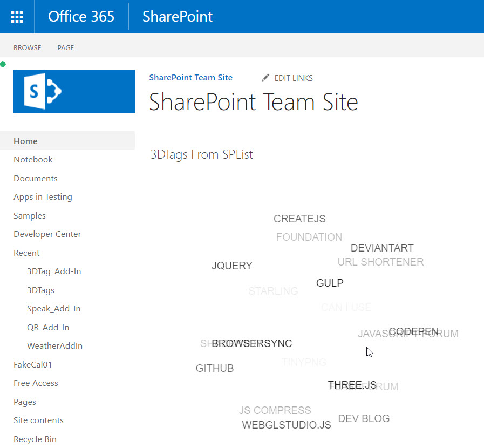Open WeatherAddIn under Recent

[x=54, y=346]
